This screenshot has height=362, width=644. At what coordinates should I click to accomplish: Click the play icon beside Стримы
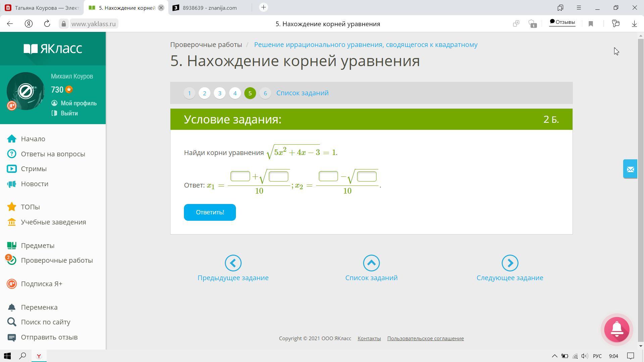tap(12, 169)
